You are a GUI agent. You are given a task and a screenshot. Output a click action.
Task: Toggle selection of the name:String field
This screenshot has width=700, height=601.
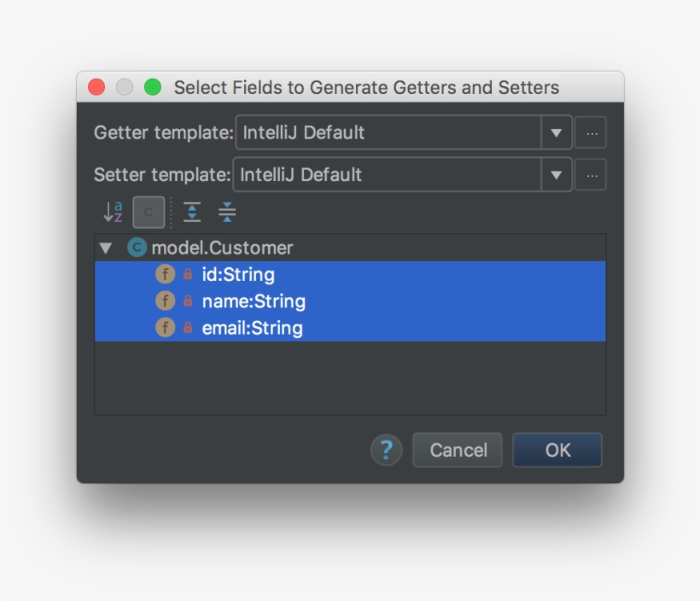[253, 300]
